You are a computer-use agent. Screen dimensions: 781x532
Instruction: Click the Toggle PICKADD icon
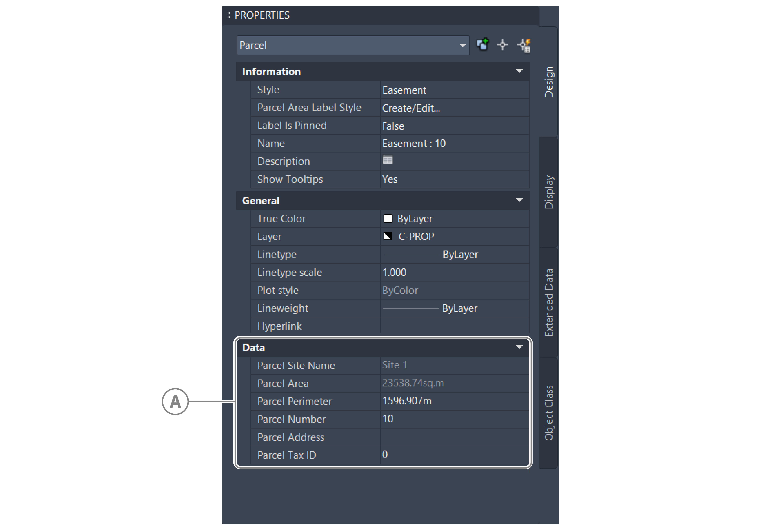(483, 45)
